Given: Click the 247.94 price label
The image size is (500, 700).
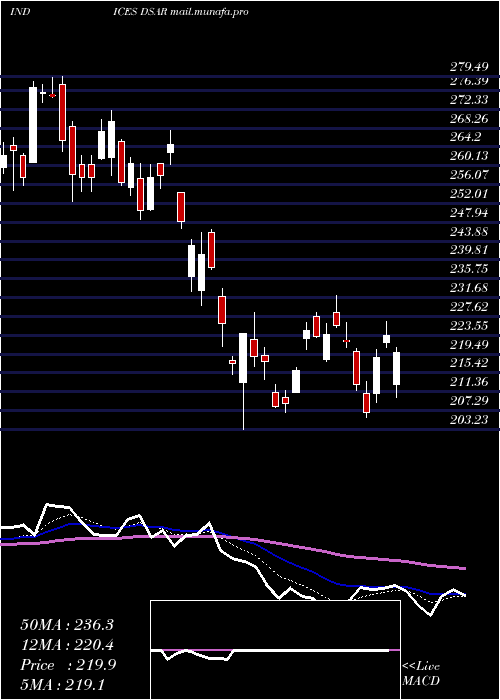Looking at the screenshot, I should 469,212.
